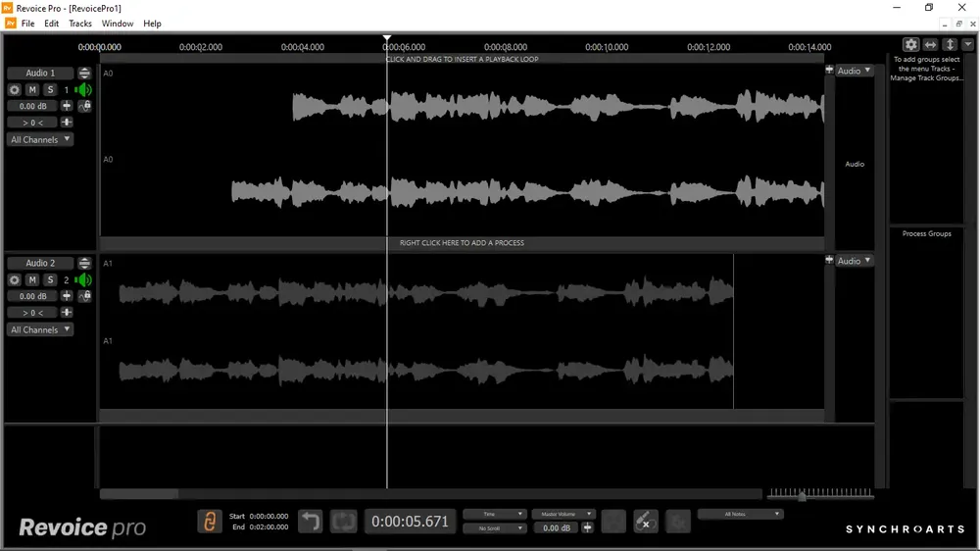Click the fader icon beside Audio 1's type dropdown
This screenshot has height=551, width=980.
click(829, 70)
